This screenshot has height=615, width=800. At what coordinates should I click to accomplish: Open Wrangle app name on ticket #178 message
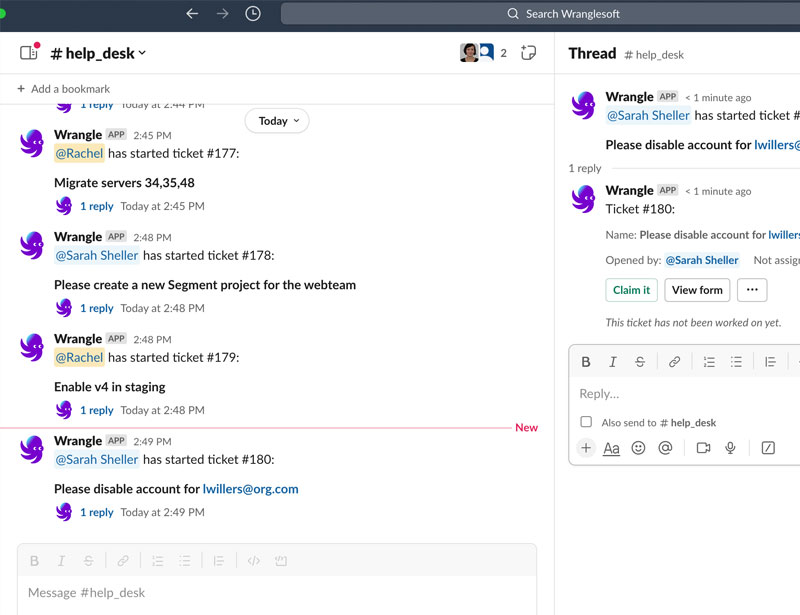click(78, 237)
